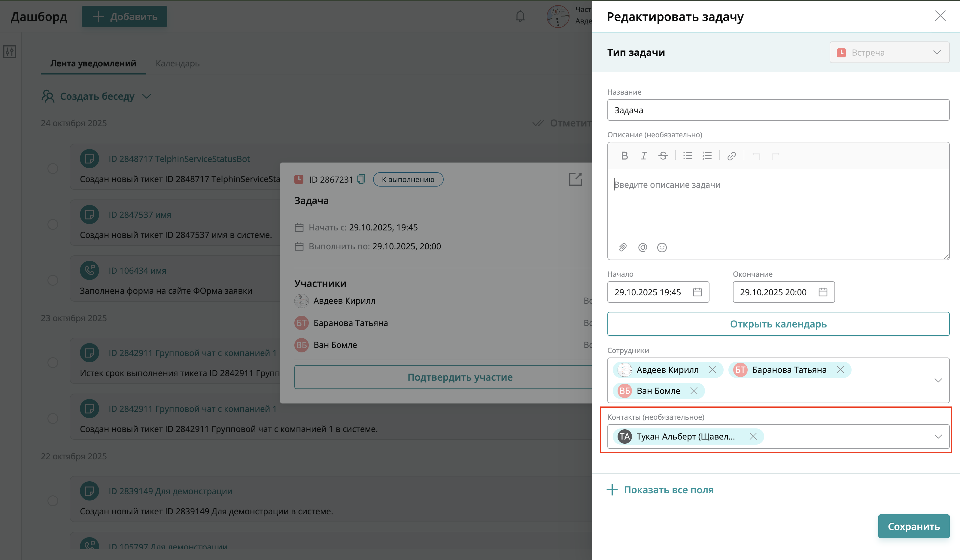Image resolution: width=960 pixels, height=560 pixels.
Task: Select the TelphinServiceStatusBot notification radio circle
Action: (x=53, y=168)
